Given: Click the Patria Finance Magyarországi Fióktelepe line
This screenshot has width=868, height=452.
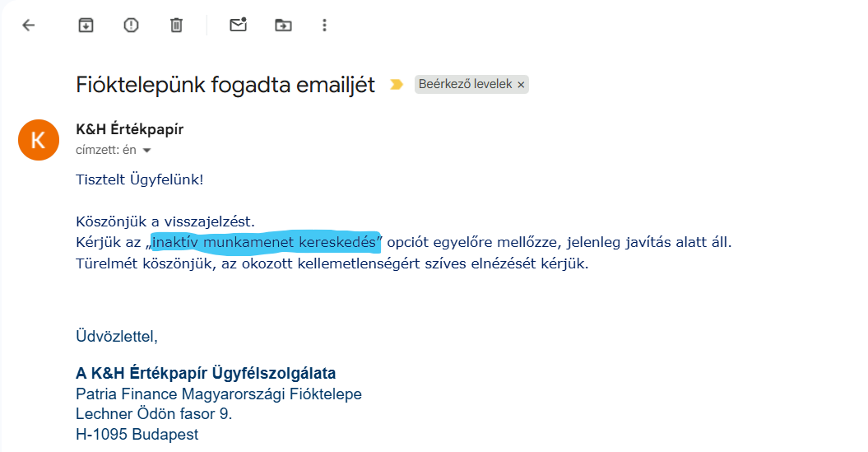Looking at the screenshot, I should (218, 394).
